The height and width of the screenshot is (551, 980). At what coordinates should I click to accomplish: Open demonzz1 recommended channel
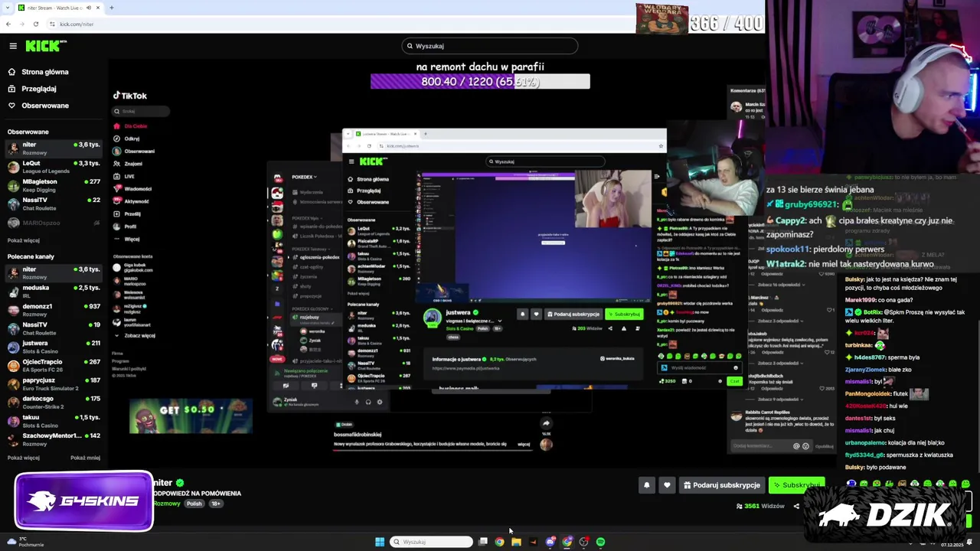click(x=54, y=309)
